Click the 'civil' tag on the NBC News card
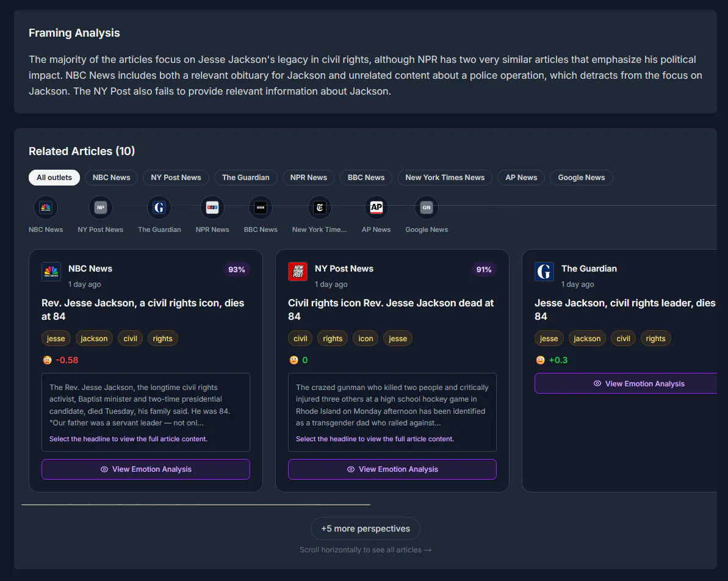The image size is (728, 581). pos(131,339)
